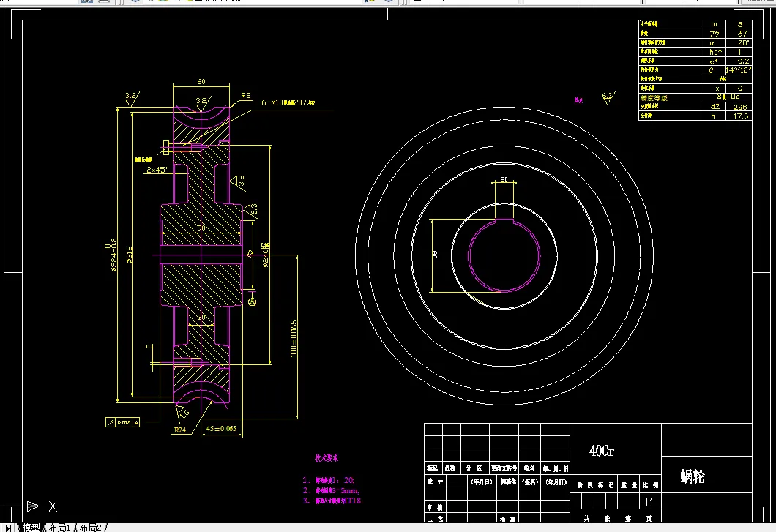The width and height of the screenshot is (776, 532).
Task: Select the 设计 row label in title block
Action: pyautogui.click(x=434, y=481)
